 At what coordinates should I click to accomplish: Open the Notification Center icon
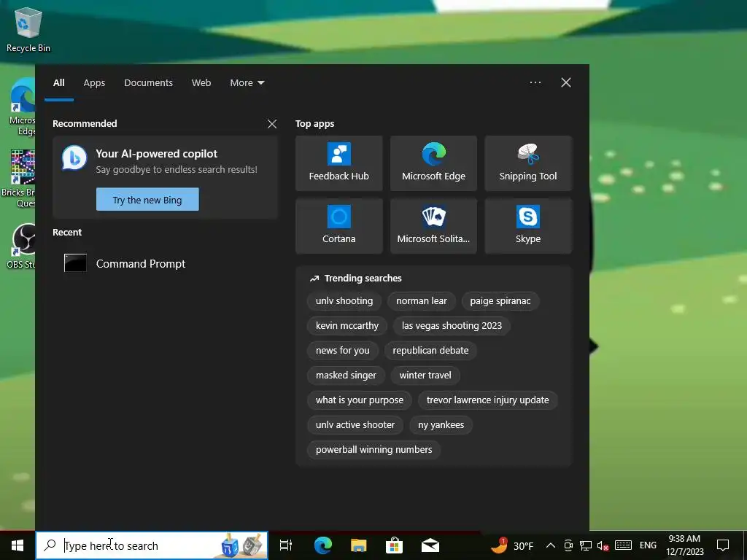723,545
